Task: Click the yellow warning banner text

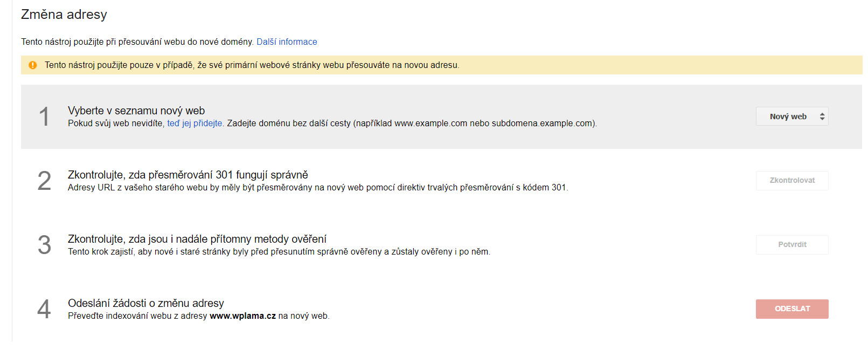Action: tap(252, 65)
